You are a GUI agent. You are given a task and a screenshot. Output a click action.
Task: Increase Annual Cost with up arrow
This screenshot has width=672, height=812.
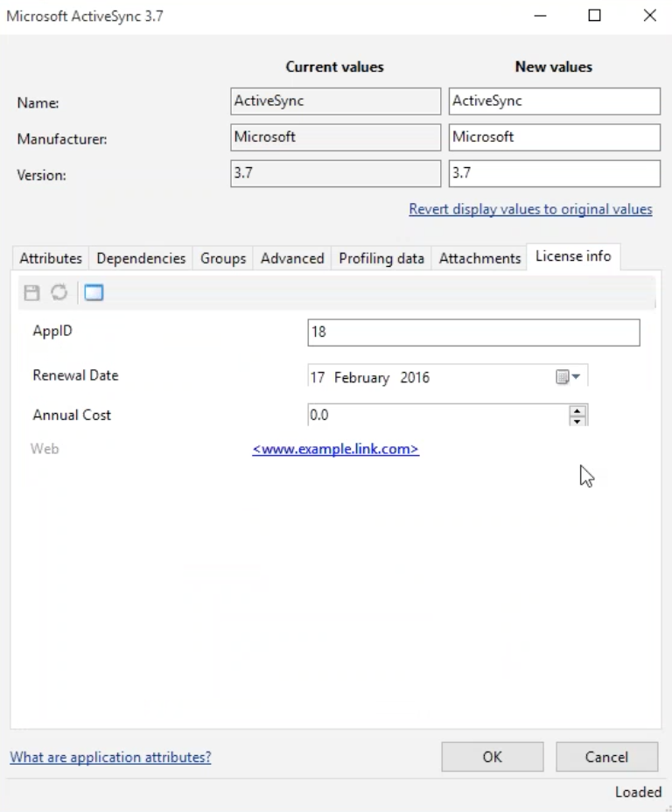(x=577, y=410)
